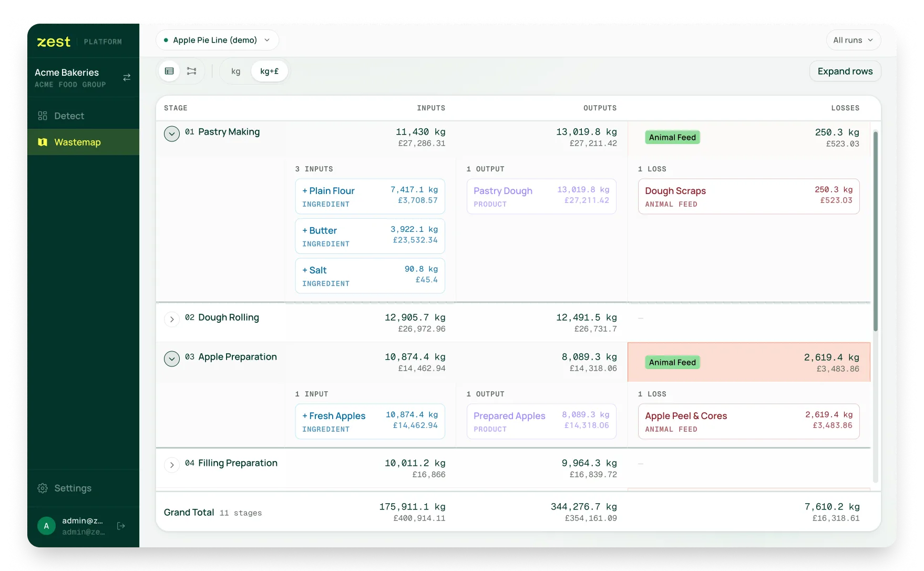Click the OUTPUTS column header
Viewport: 924px width, 571px height.
pos(600,108)
